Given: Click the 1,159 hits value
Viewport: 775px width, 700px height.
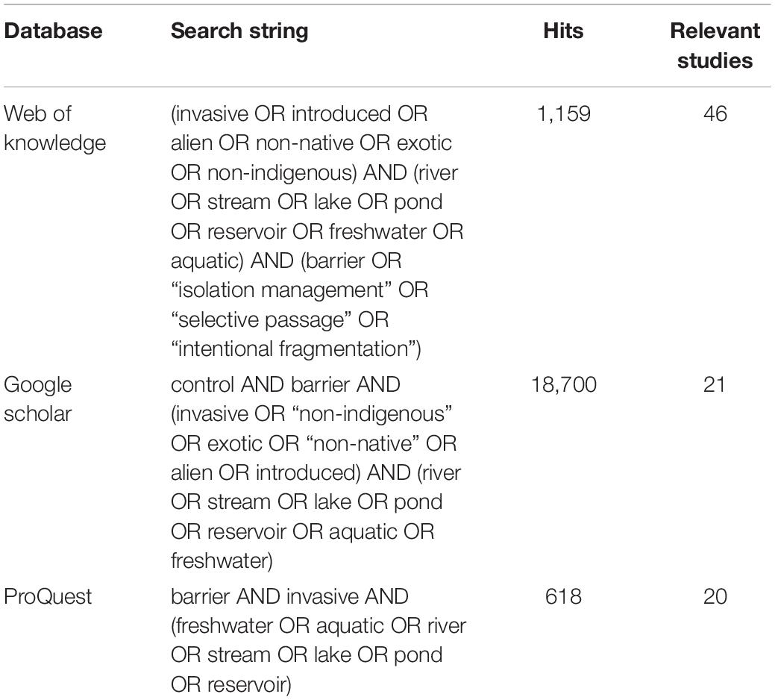Looking at the screenshot, I should click(x=563, y=113).
